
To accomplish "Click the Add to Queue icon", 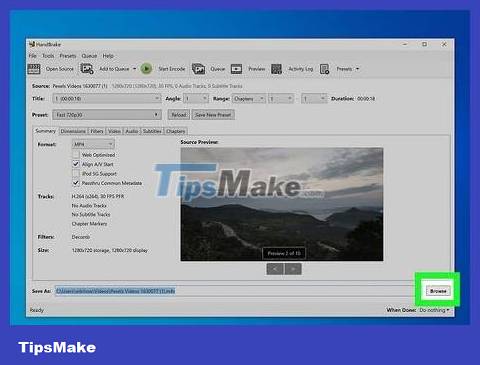I will click(x=87, y=69).
